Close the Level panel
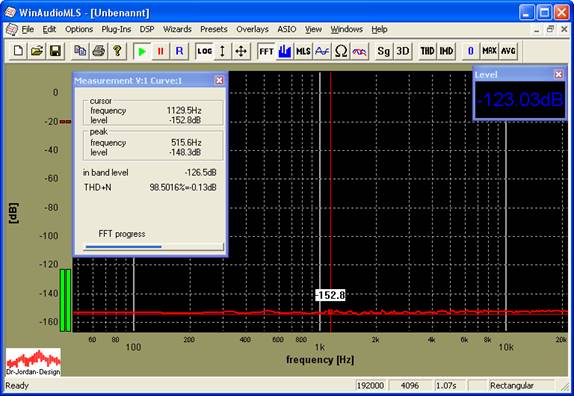The height and width of the screenshot is (396, 574). [x=558, y=74]
